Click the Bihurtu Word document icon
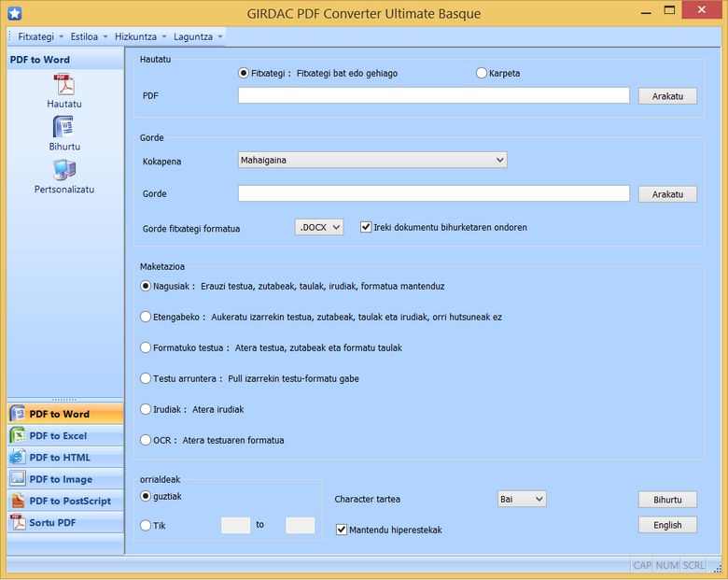The width and height of the screenshot is (728, 580). tap(63, 127)
